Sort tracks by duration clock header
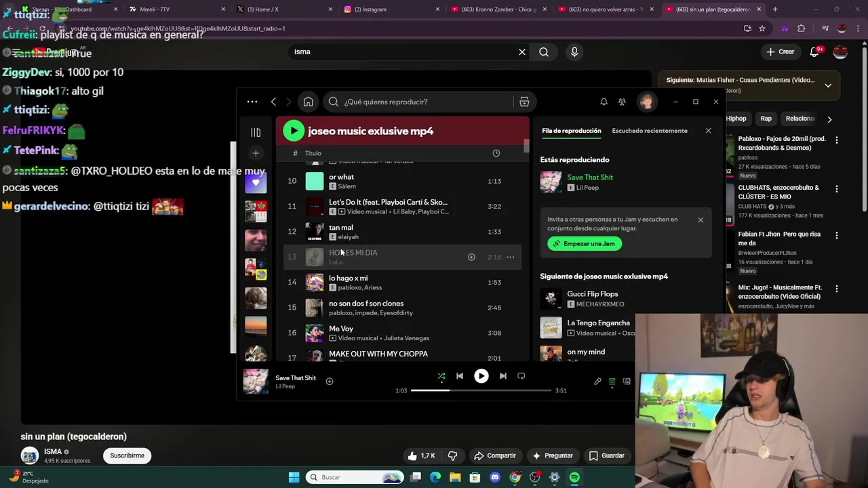 pyautogui.click(x=496, y=153)
